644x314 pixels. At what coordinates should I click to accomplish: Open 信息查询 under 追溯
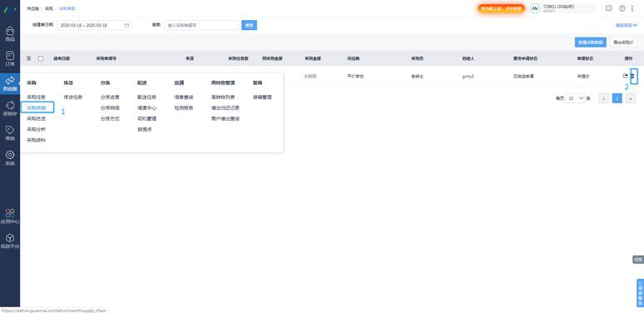pyautogui.click(x=184, y=97)
